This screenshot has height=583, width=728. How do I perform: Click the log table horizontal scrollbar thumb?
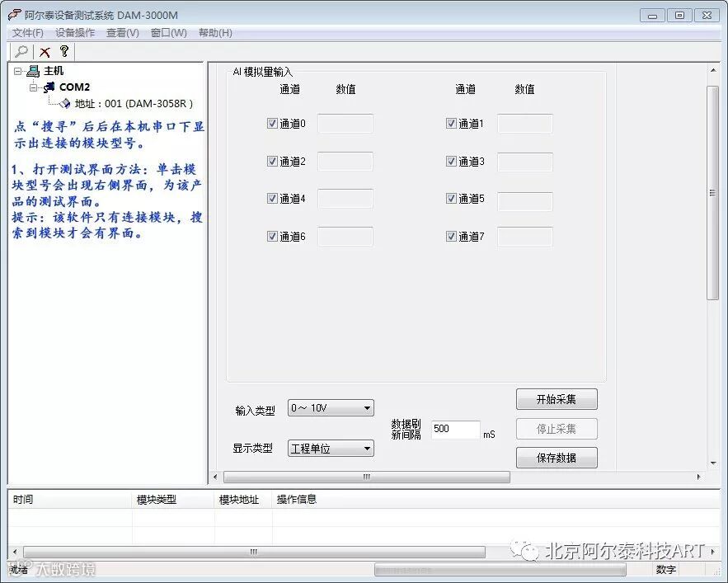pos(254,552)
